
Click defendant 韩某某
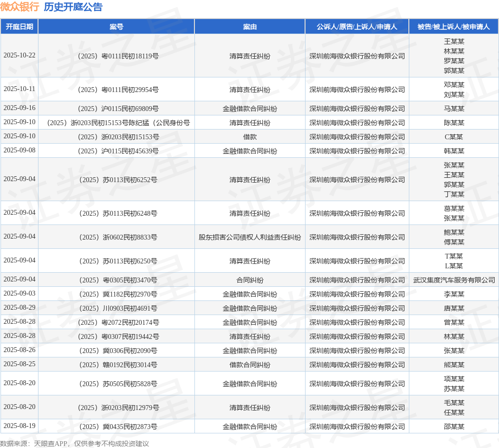[x=454, y=151]
